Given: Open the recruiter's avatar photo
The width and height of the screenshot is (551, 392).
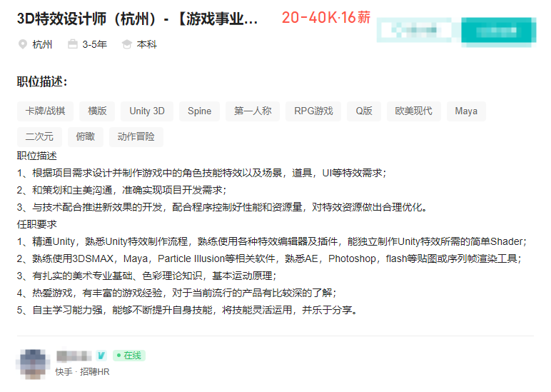Looking at the screenshot, I should click(34, 363).
